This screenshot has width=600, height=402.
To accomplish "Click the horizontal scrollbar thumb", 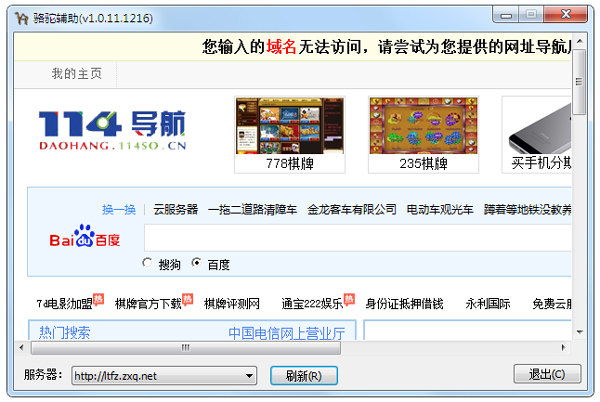I will [186, 348].
